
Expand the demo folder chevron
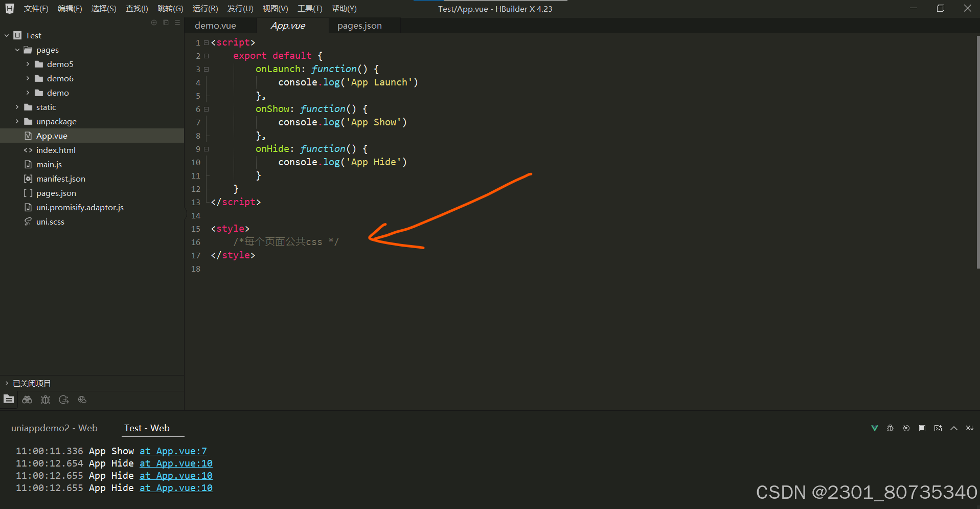point(28,93)
